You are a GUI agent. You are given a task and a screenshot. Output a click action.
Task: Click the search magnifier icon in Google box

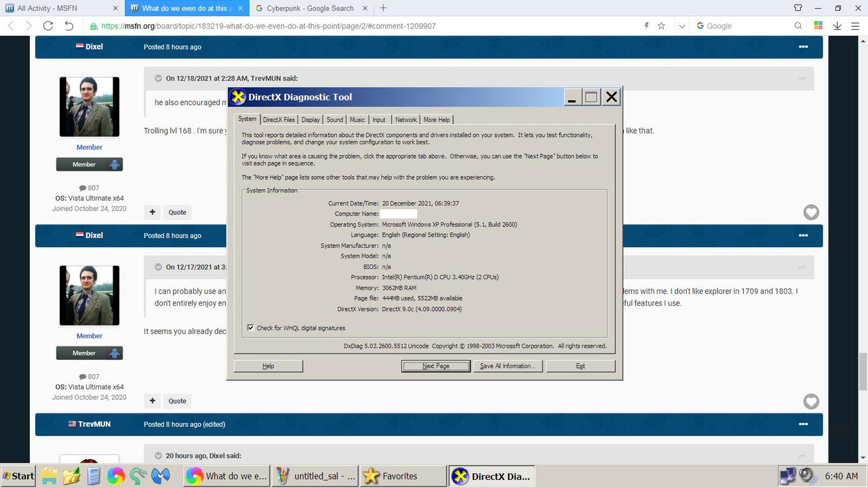coord(800,26)
